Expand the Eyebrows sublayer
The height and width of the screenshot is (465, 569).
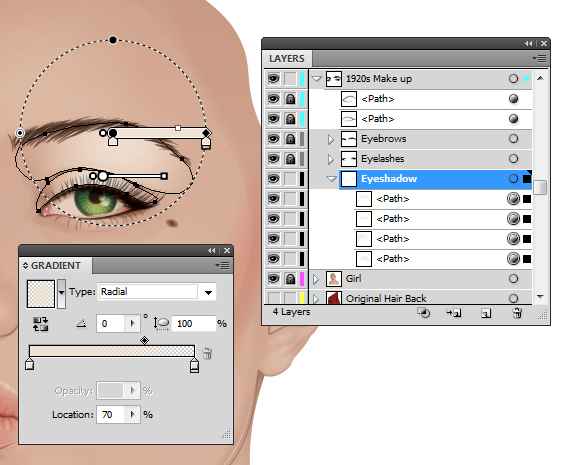tap(331, 139)
